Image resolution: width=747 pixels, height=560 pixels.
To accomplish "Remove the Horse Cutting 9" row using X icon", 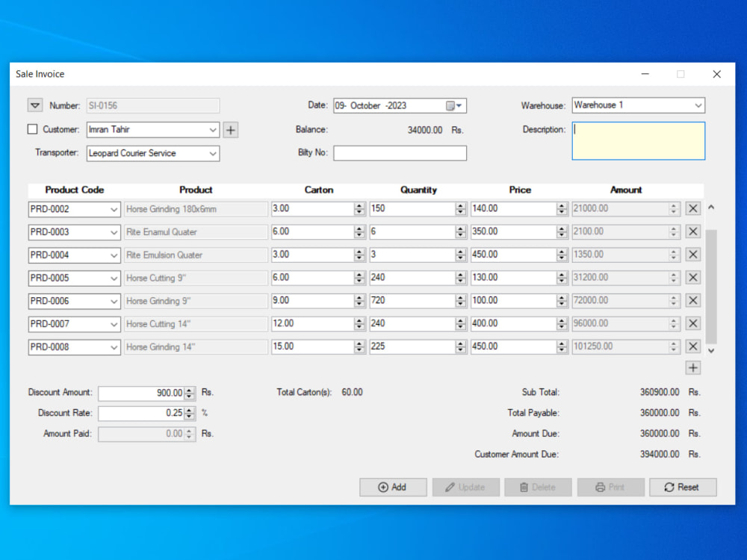I will click(692, 278).
